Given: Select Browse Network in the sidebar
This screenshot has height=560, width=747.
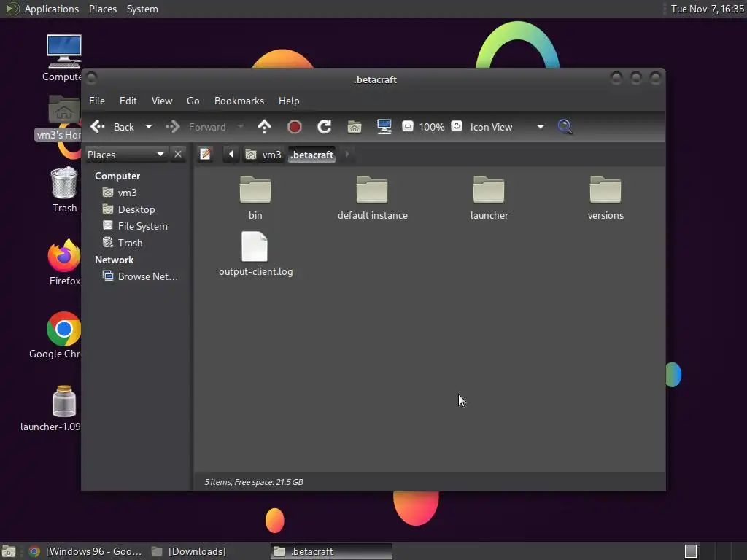Looking at the screenshot, I should point(141,276).
